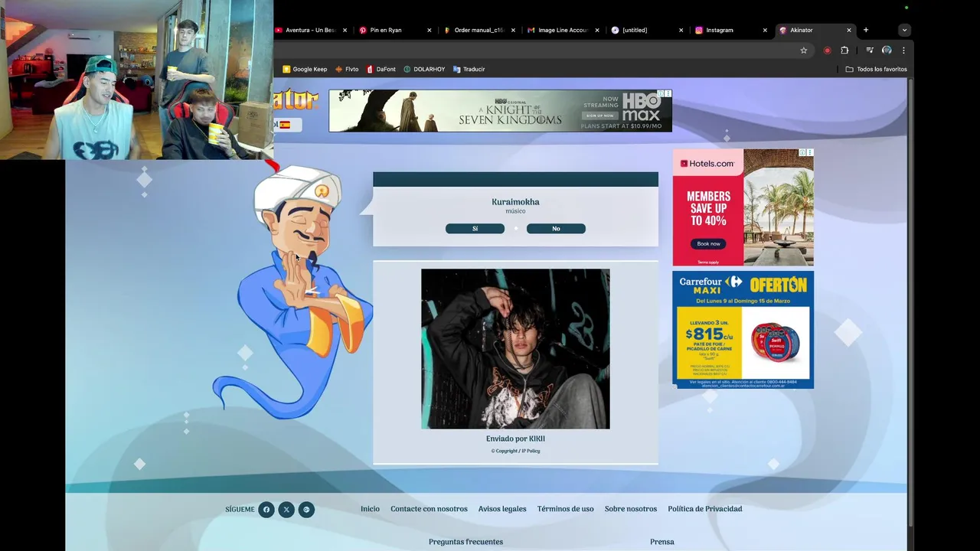Image resolution: width=980 pixels, height=551 pixels.
Task: Open the DaFont bookmark
Action: pyautogui.click(x=381, y=69)
